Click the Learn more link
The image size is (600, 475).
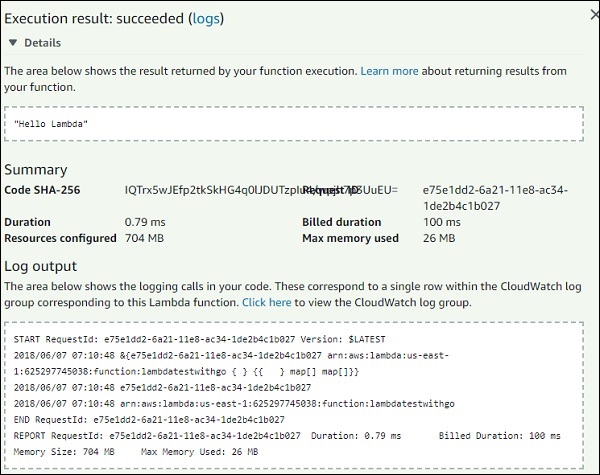coord(389,72)
